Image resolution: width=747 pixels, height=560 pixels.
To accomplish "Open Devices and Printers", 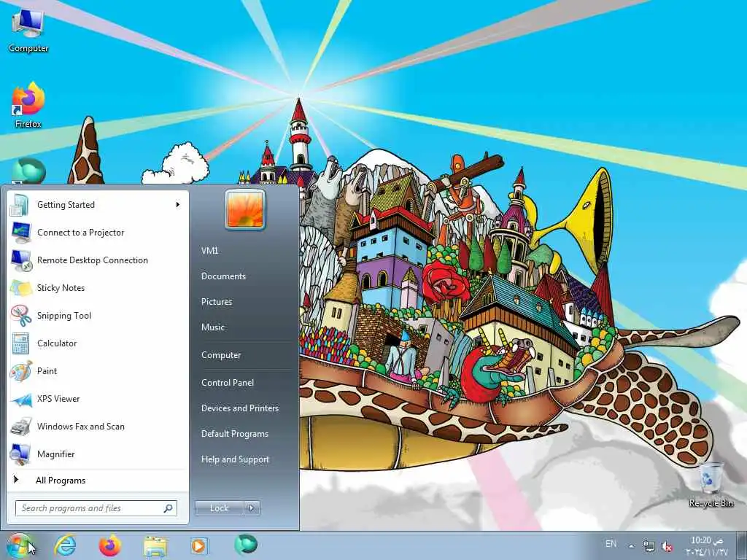I will point(240,408).
